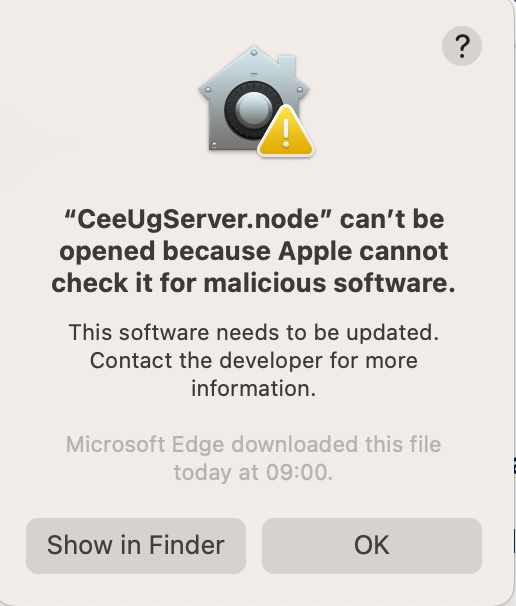Viewport: 516px width, 606px height.
Task: Dismiss the alert with the OK button
Action: (x=372, y=545)
